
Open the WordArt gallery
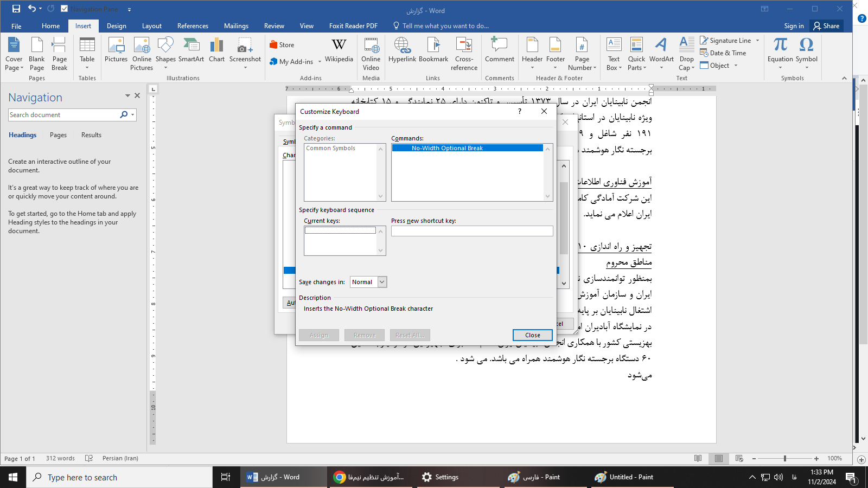(661, 53)
